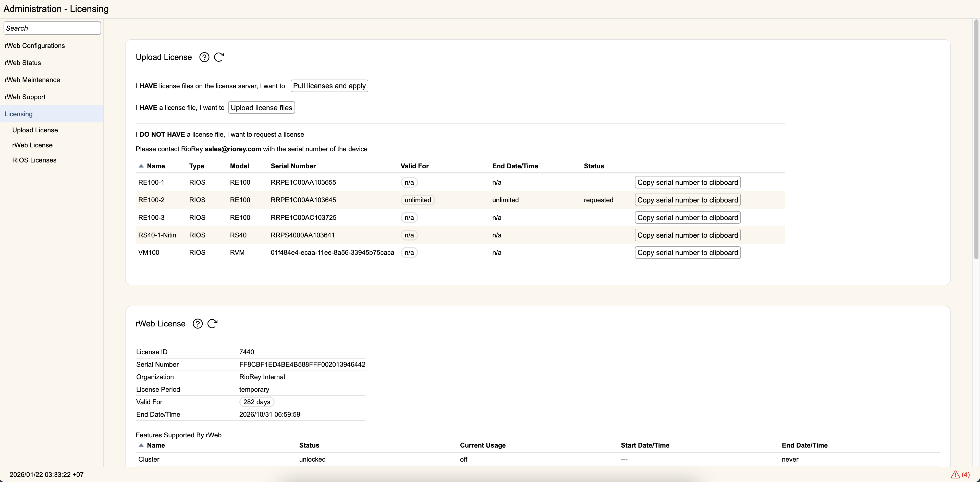The width and height of the screenshot is (980, 482).
Task: Go to RIOS Licenses sub-item
Action: (x=34, y=160)
